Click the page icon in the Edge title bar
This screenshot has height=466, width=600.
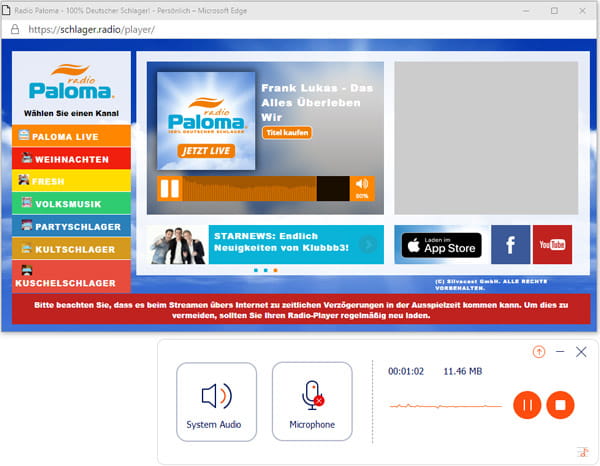click(6, 10)
